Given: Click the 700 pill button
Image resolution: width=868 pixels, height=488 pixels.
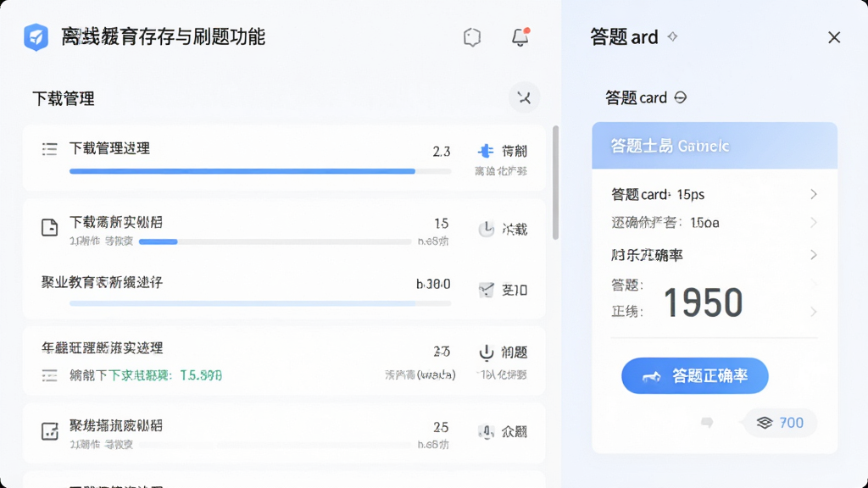Looking at the screenshot, I should (x=781, y=423).
